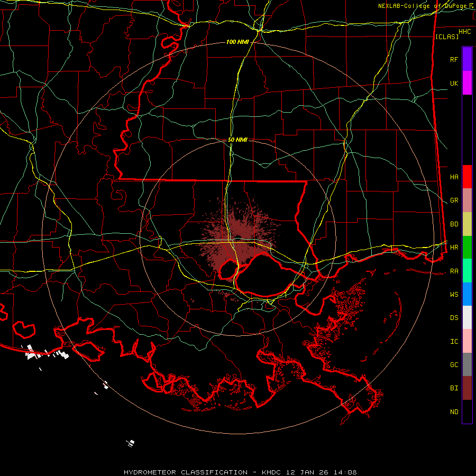Click the RF legend label
This screenshot has height=476, width=476.
(454, 59)
